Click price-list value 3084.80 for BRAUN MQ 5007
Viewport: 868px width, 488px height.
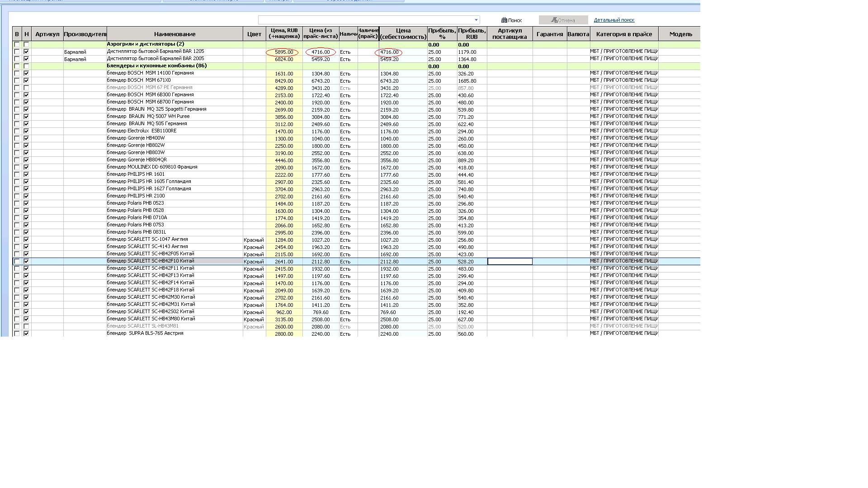click(321, 117)
